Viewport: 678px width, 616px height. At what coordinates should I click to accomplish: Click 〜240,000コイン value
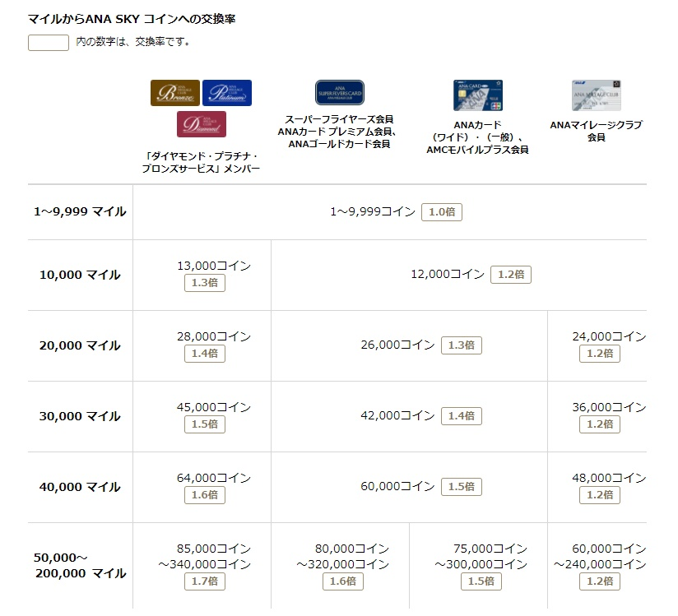600,564
